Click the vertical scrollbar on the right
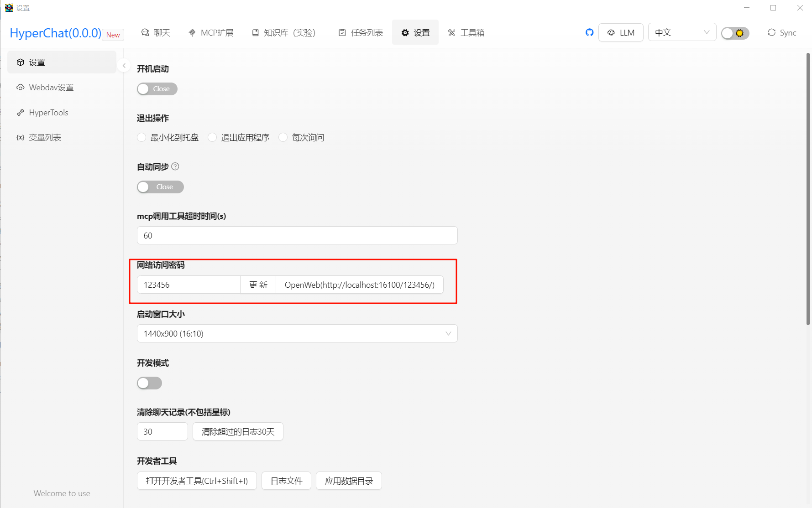 coord(808,189)
